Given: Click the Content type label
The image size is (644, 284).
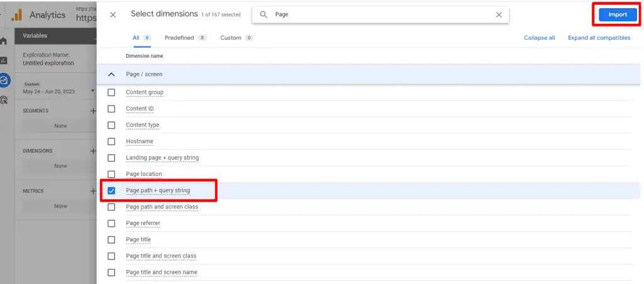Looking at the screenshot, I should pyautogui.click(x=143, y=125).
